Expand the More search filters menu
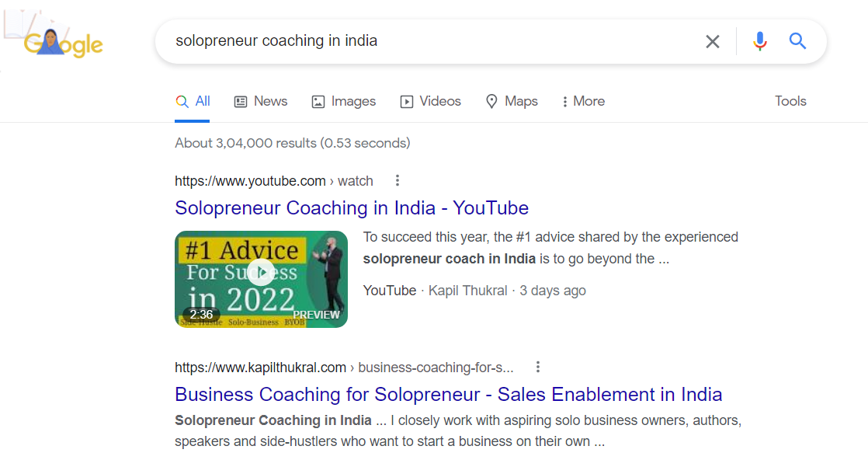The image size is (868, 453). tap(583, 101)
